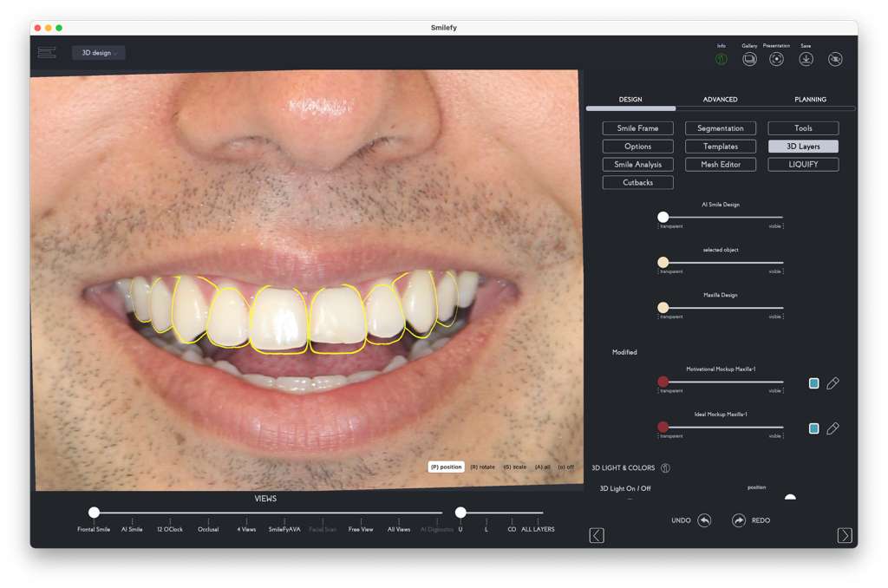Toggle the crossed-eye visibility icon
This screenshot has height=588, width=888.
click(x=835, y=59)
